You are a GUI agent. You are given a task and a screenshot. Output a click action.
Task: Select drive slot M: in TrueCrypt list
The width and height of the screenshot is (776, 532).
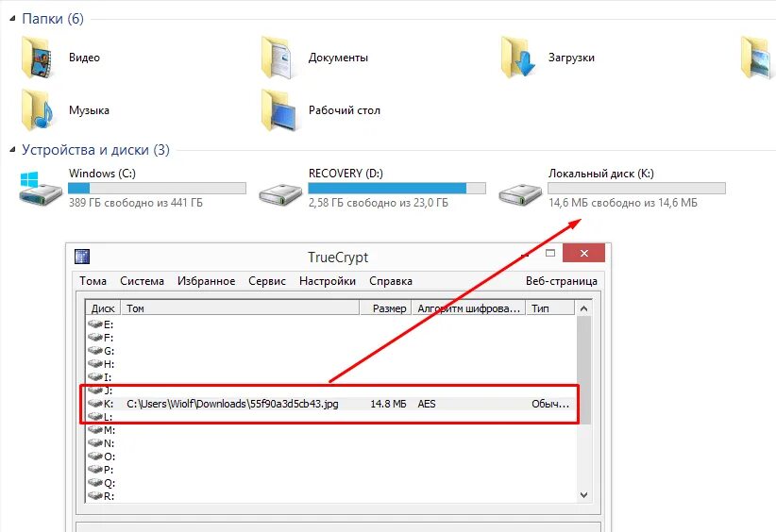[x=101, y=430]
